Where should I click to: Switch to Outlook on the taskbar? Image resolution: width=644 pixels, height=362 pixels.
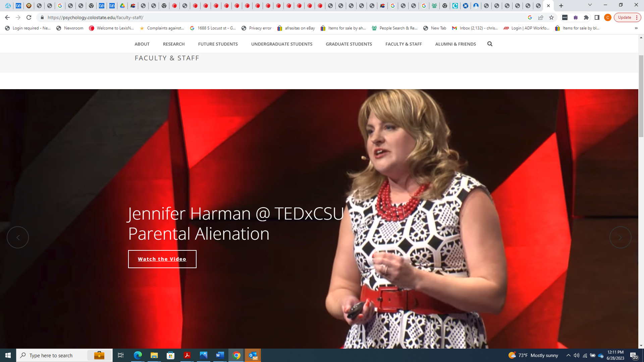253,355
